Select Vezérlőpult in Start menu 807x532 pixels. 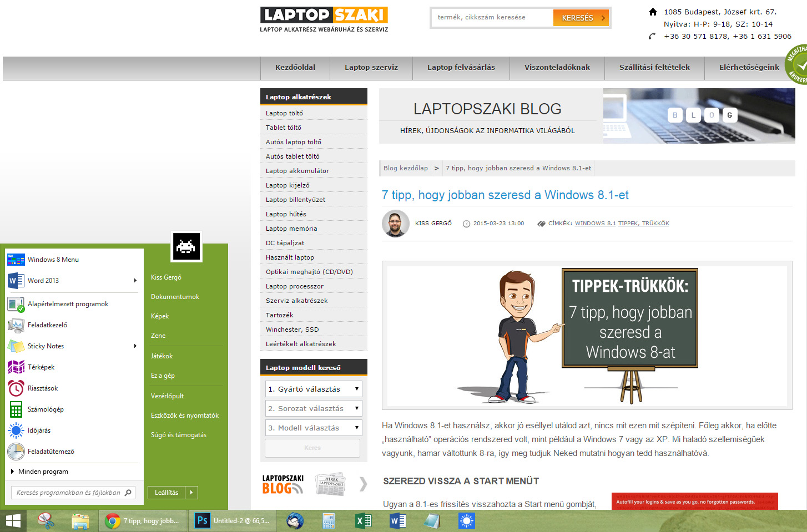[167, 396]
